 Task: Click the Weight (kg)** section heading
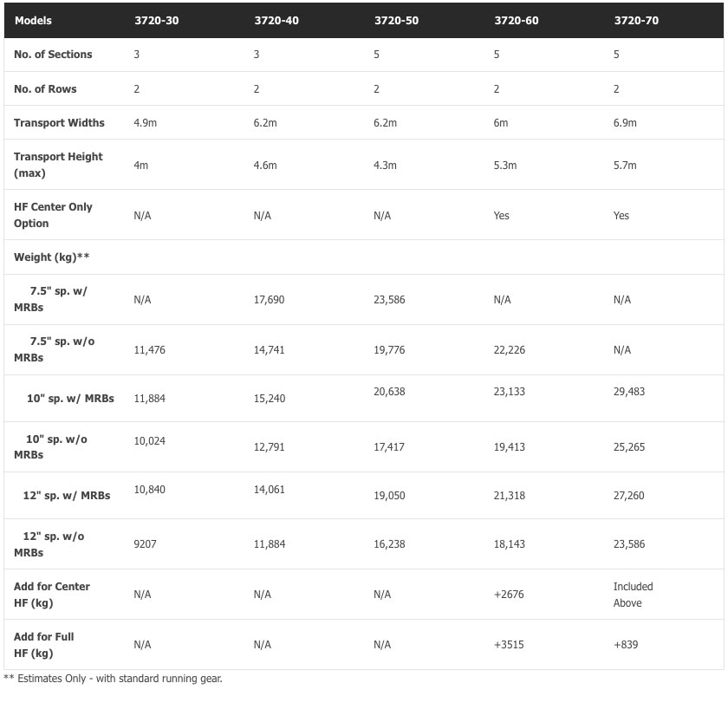(x=52, y=257)
